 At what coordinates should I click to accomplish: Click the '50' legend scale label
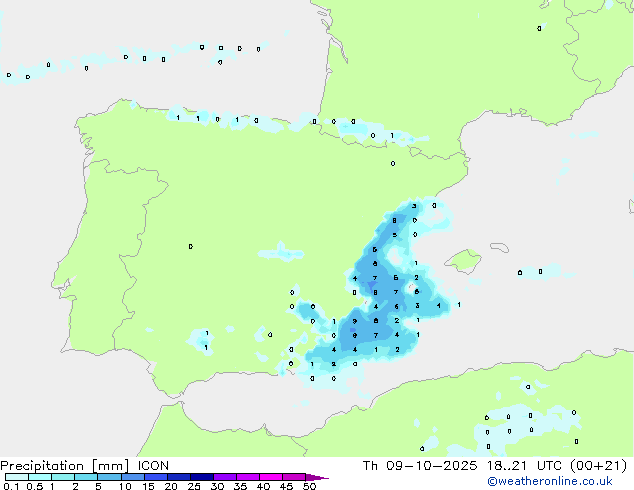[309, 486]
